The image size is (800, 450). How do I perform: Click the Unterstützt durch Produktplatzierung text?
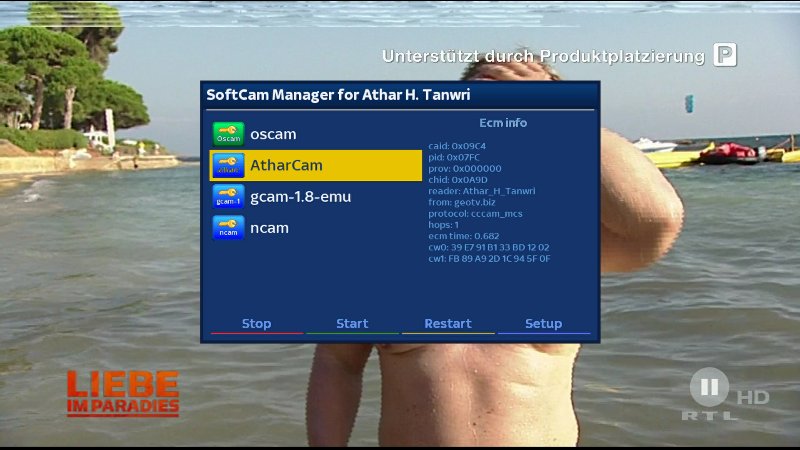[x=543, y=56]
